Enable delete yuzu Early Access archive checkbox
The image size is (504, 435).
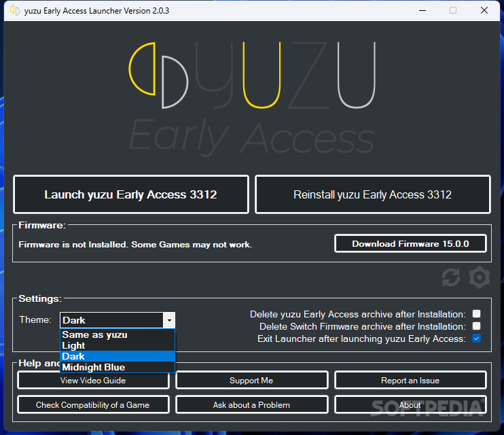476,314
